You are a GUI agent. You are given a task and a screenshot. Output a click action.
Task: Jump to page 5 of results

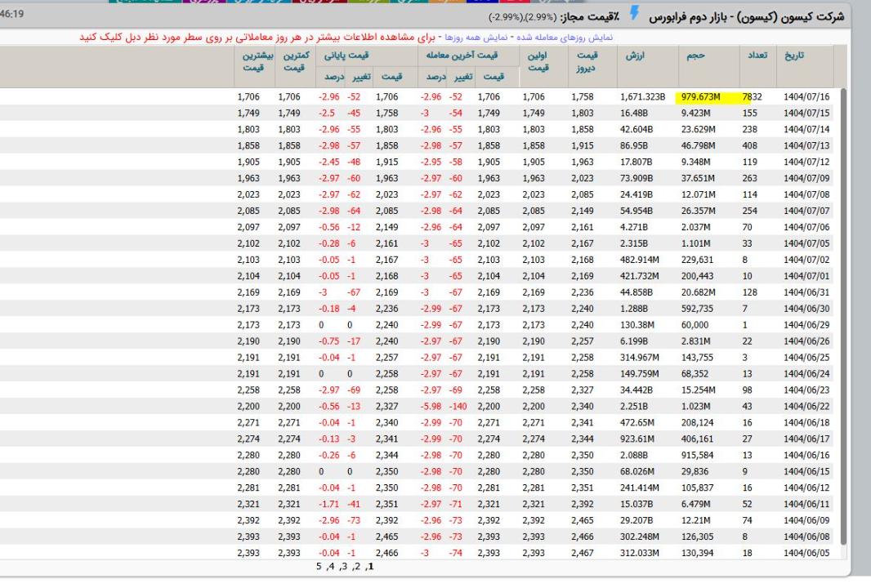317,565
